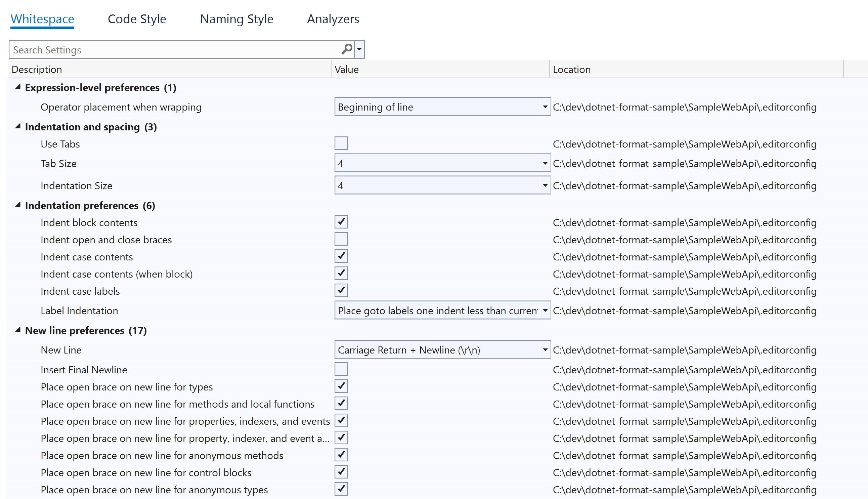Uncheck Indent block contents
The width and height of the screenshot is (868, 499).
pyautogui.click(x=341, y=222)
